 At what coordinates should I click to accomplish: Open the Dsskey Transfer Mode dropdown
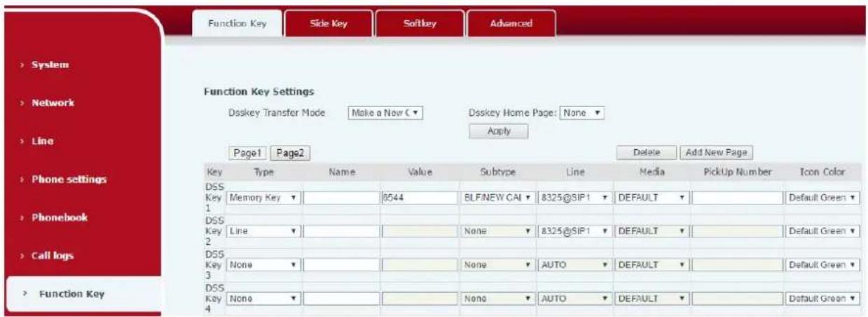(x=387, y=113)
